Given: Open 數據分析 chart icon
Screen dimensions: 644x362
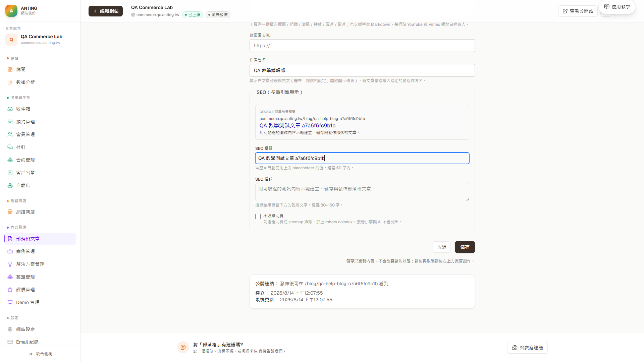Looking at the screenshot, I should tap(10, 82).
